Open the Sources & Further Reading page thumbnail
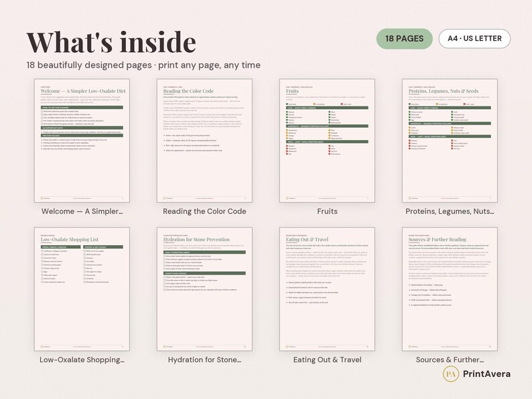Viewport: 532px width, 399px height. [x=450, y=289]
